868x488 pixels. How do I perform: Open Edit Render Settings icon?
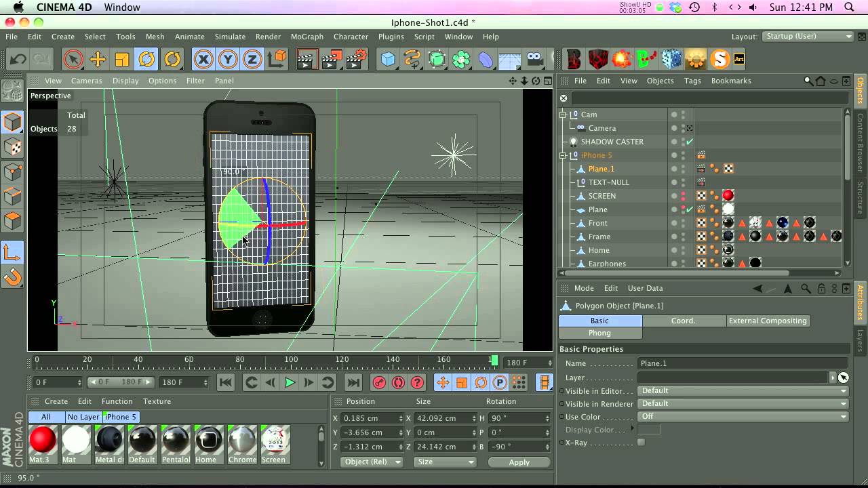(x=356, y=60)
